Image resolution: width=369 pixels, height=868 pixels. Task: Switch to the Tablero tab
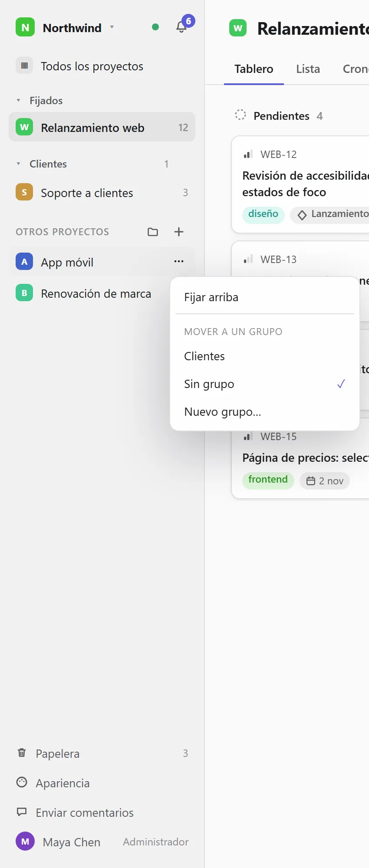point(254,69)
